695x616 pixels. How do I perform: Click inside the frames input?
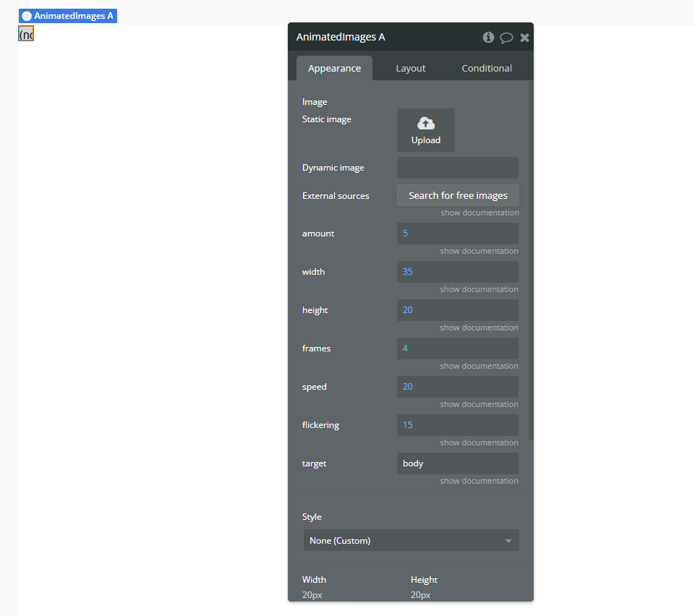coord(457,348)
